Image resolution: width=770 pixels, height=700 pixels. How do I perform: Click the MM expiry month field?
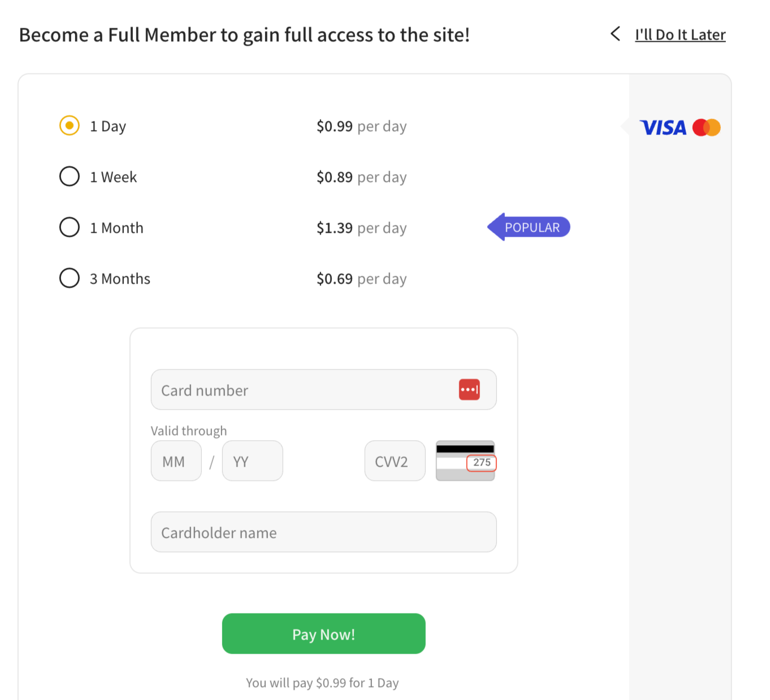coord(176,461)
